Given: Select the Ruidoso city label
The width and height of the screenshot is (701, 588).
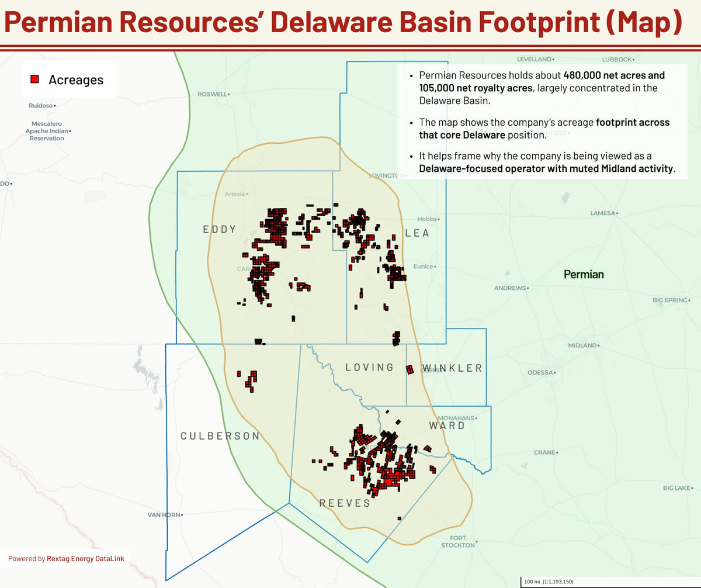Looking at the screenshot, I should [41, 106].
